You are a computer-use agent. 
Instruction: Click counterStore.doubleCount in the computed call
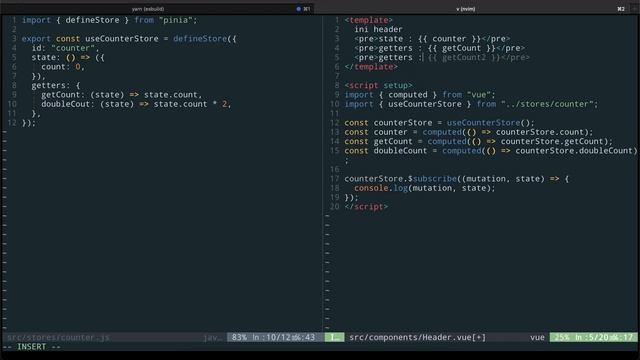573,151
